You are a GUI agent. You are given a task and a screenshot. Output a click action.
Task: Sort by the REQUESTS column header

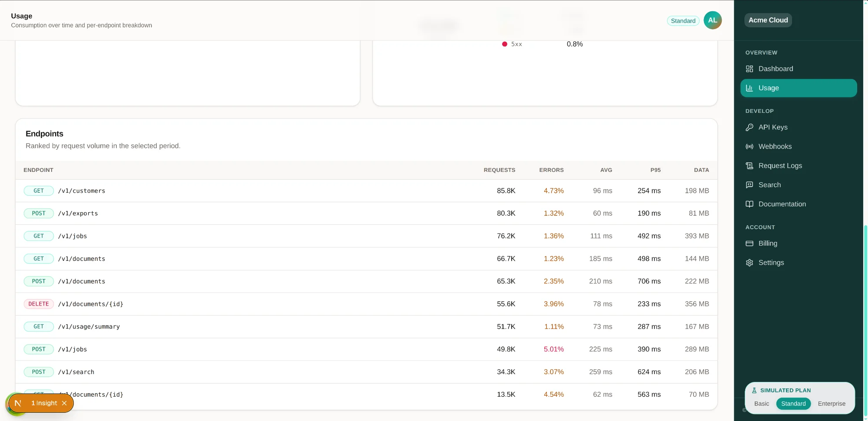500,170
